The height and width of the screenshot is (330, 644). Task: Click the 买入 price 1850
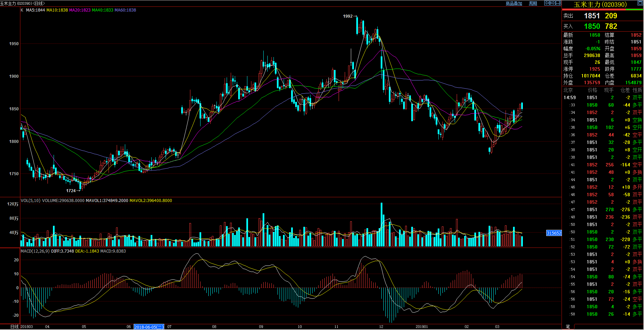592,26
